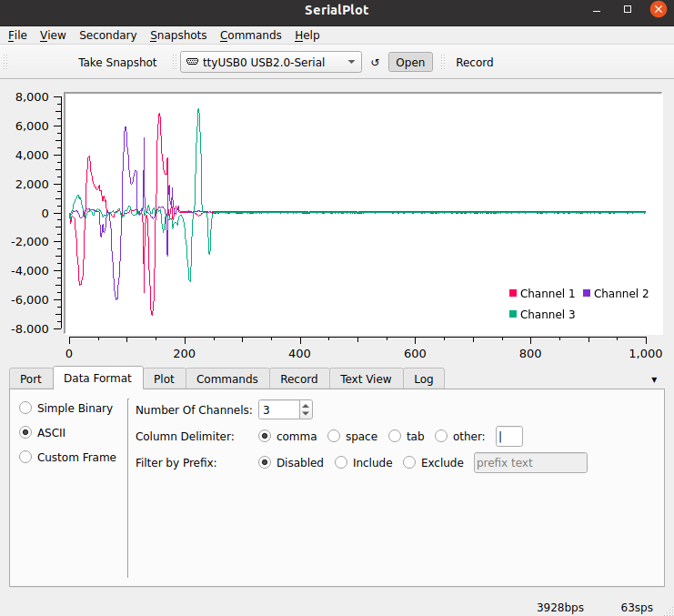Open the ttyUSB0 serial port dropdown
674x616 pixels.
pyautogui.click(x=271, y=63)
